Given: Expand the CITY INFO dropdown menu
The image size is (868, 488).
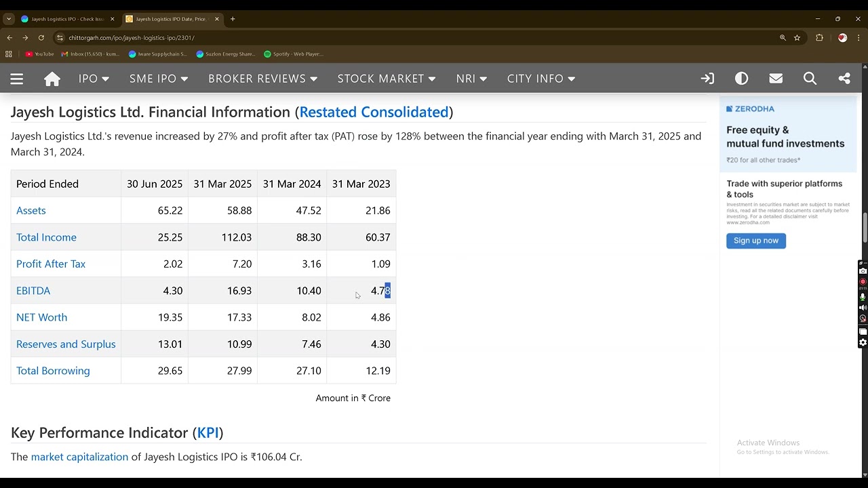Looking at the screenshot, I should [541, 79].
